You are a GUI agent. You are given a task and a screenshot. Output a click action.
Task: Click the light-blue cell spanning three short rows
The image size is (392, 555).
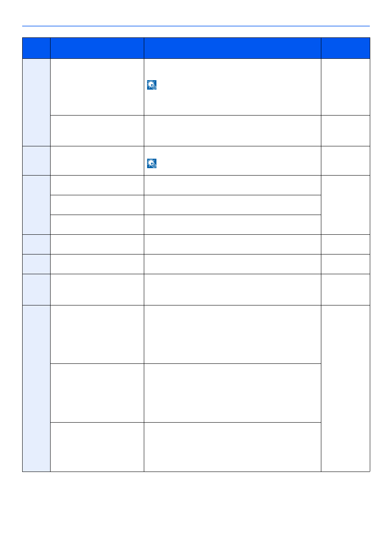tap(36, 205)
